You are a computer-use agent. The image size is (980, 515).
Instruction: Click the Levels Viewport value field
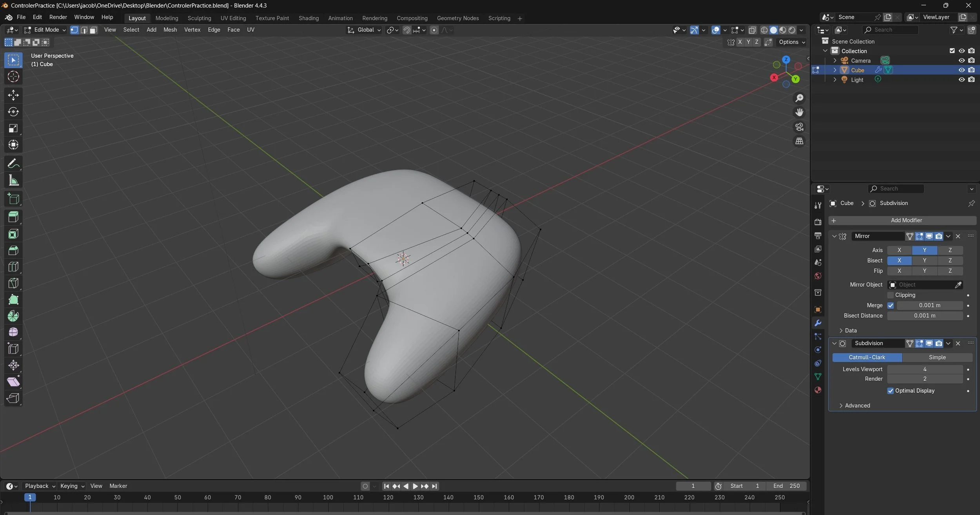(x=924, y=369)
